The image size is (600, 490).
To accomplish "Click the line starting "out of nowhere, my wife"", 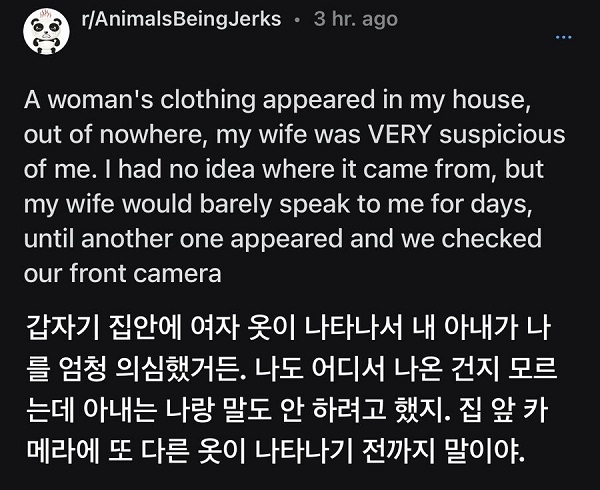I will pyautogui.click(x=293, y=134).
